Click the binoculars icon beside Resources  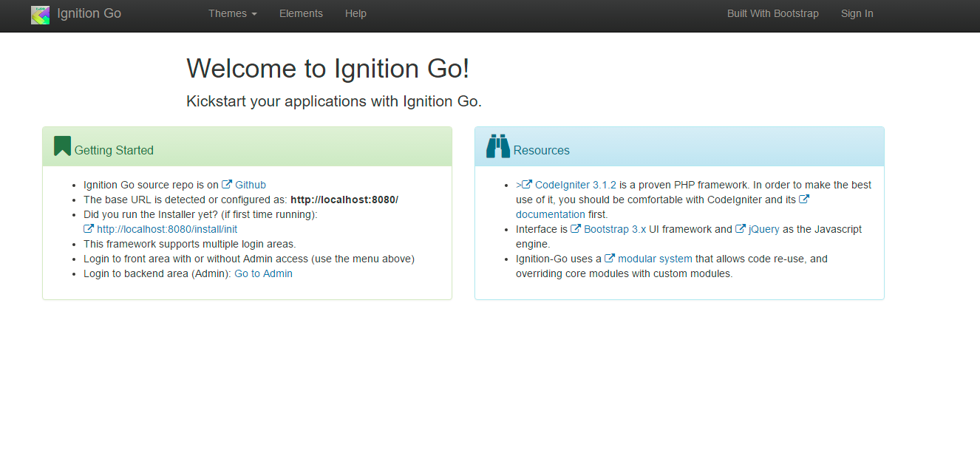coord(497,146)
